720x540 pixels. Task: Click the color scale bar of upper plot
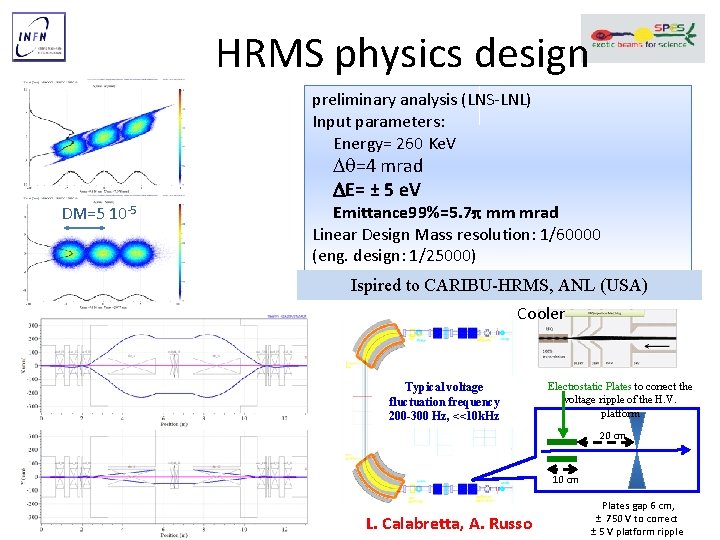pyautogui.click(x=180, y=136)
